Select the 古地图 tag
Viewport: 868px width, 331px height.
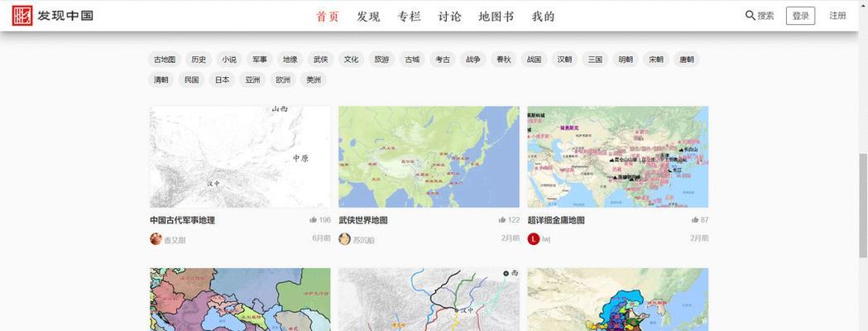[165, 60]
